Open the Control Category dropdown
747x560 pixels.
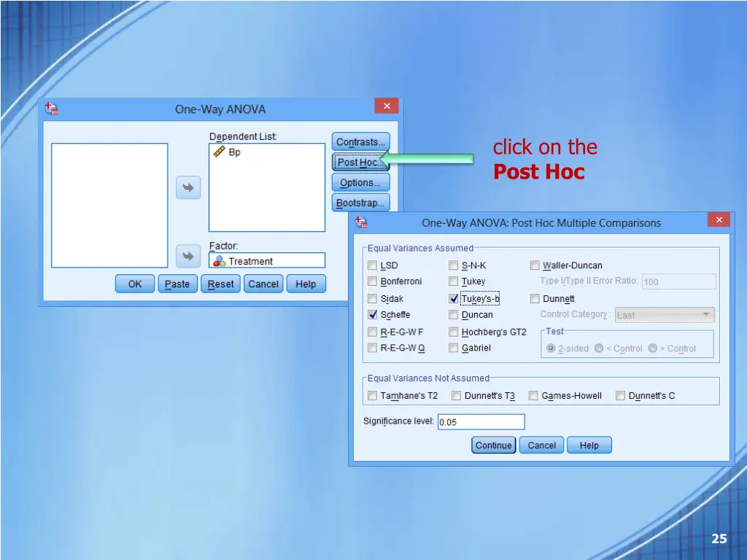(665, 315)
